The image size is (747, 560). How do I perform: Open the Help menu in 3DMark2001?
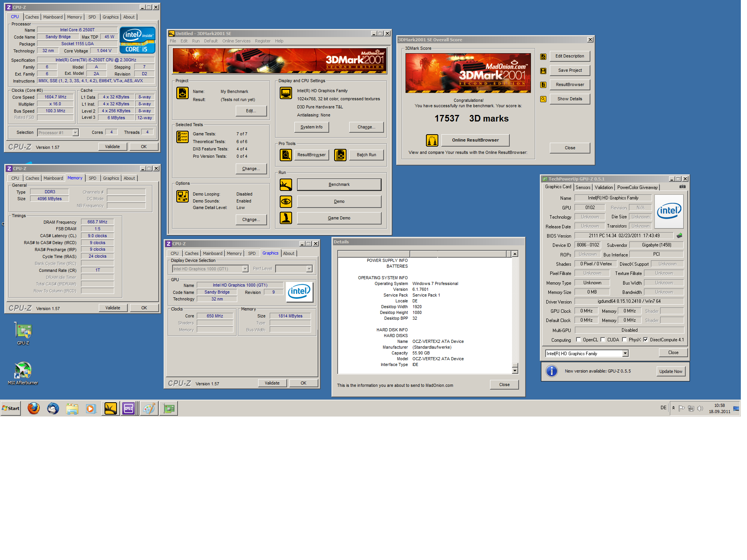point(279,41)
